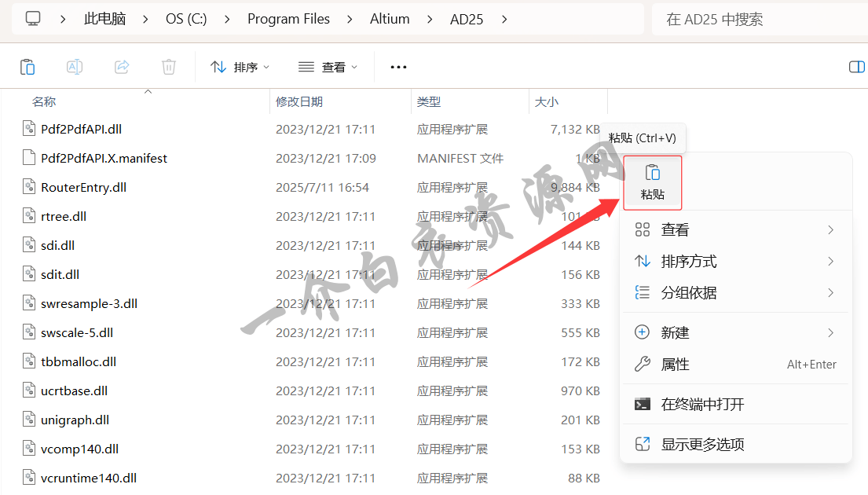Click the Paste icon in the context menu
This screenshot has width=868, height=495.
[652, 181]
